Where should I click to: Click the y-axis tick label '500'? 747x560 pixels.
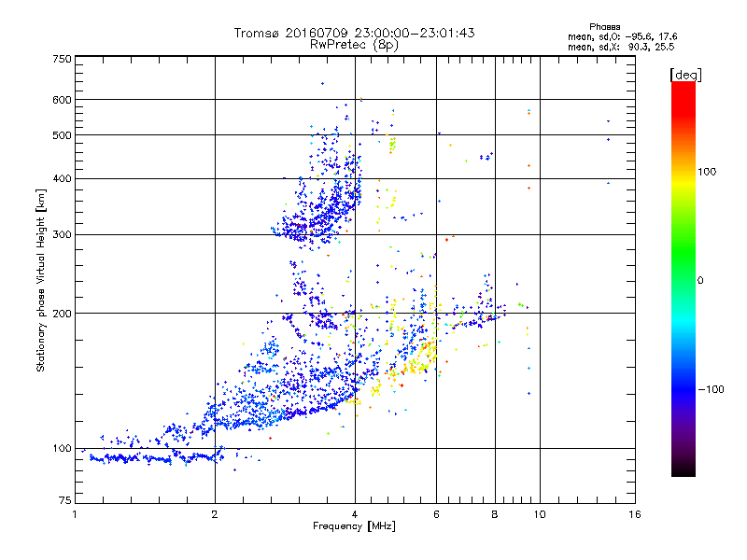coord(63,135)
